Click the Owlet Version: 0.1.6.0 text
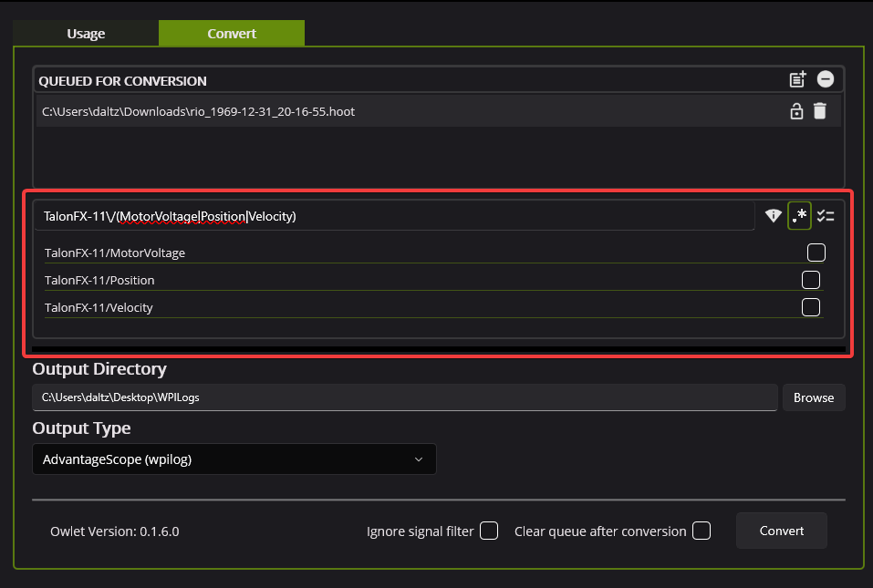 click(x=115, y=531)
